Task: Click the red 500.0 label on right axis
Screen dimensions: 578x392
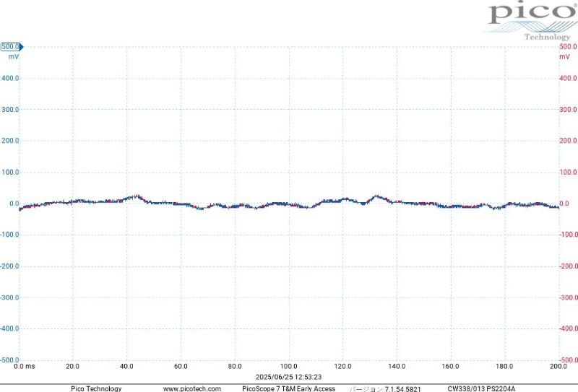Action: coord(569,47)
